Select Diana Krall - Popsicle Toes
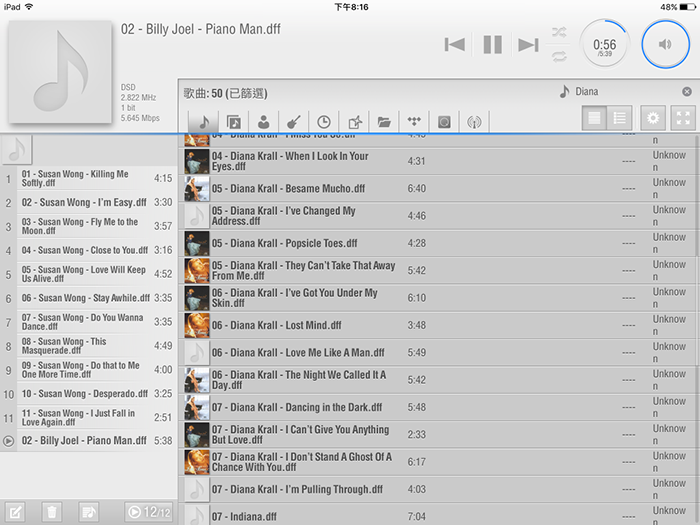The height and width of the screenshot is (525, 700). click(438, 243)
